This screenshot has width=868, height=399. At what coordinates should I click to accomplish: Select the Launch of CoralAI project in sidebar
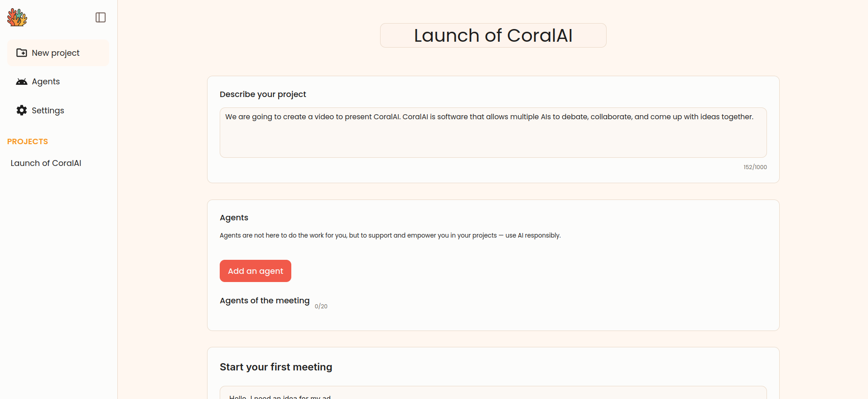click(x=46, y=163)
